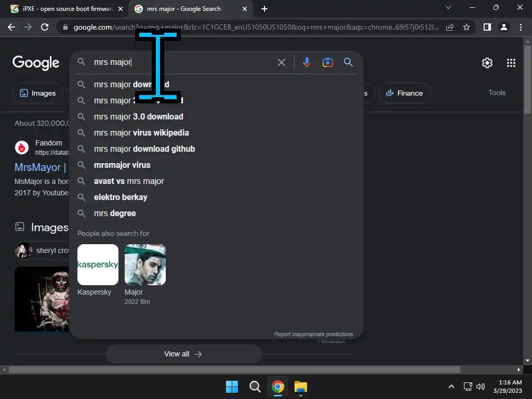Click in the mrs major search box

pyautogui.click(x=183, y=62)
